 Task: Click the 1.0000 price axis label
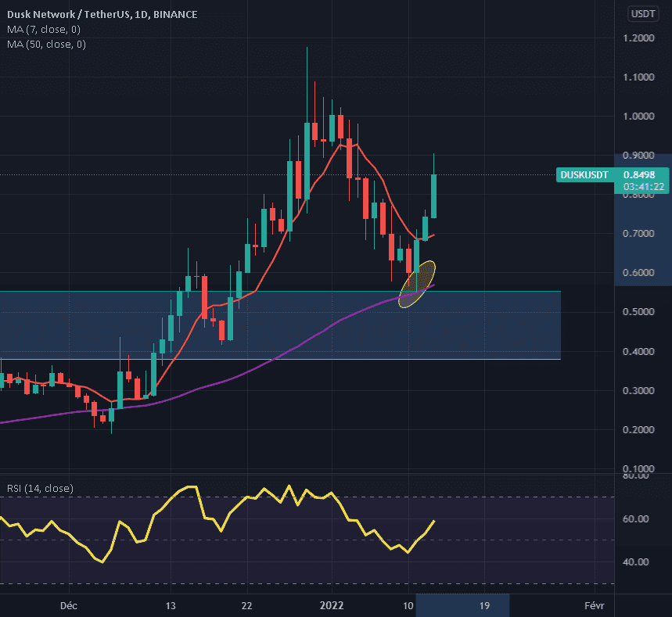click(638, 117)
